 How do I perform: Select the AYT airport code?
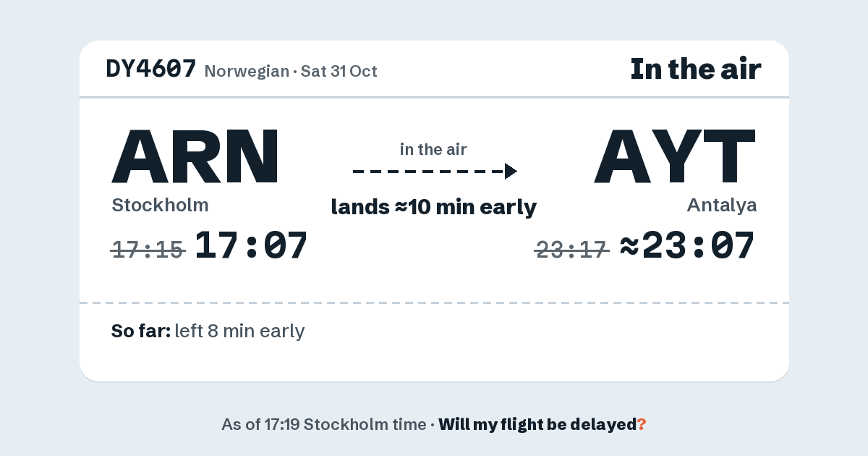(675, 156)
